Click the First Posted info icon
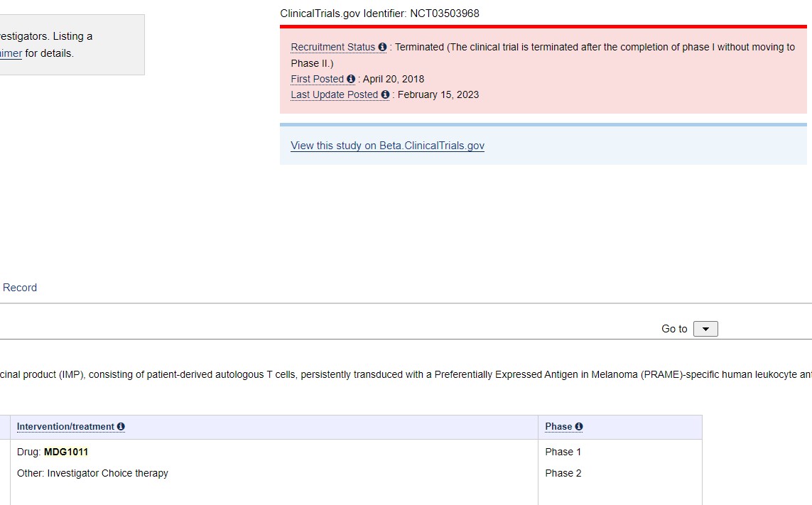 point(350,79)
